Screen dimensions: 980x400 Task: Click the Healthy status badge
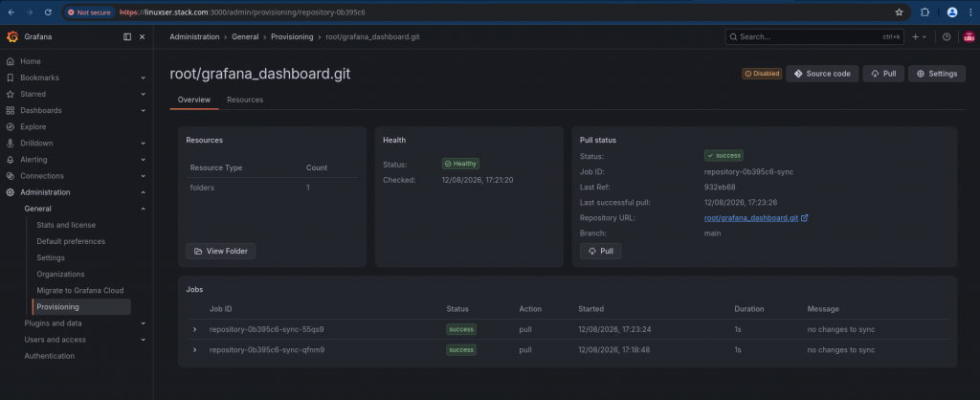pos(460,164)
